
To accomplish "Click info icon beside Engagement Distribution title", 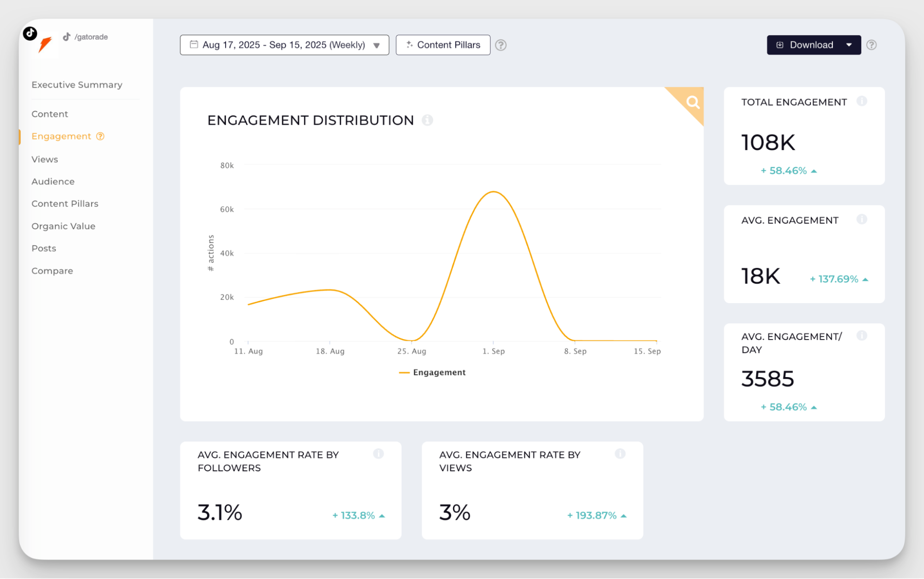I will (x=427, y=120).
